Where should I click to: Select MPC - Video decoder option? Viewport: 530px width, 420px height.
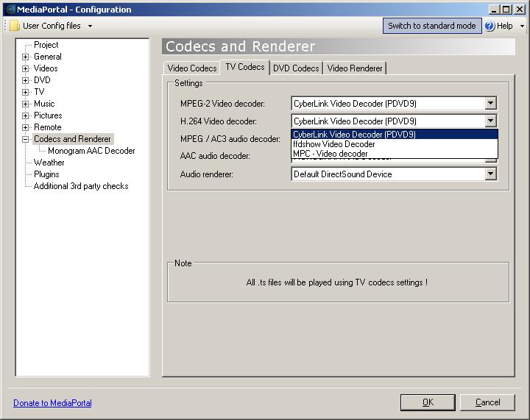[331, 154]
